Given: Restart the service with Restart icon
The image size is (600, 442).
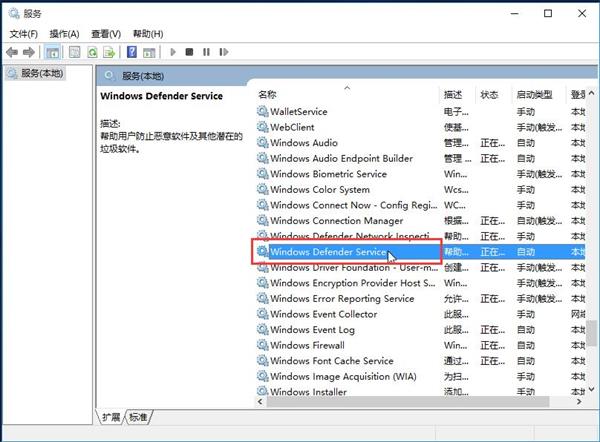Looking at the screenshot, I should click(224, 52).
